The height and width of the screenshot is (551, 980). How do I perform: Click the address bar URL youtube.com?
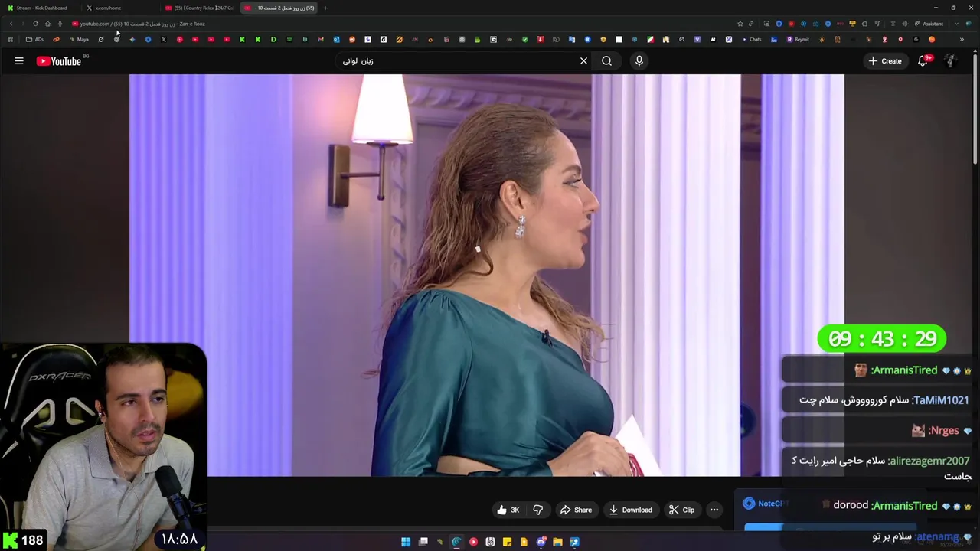click(95, 24)
